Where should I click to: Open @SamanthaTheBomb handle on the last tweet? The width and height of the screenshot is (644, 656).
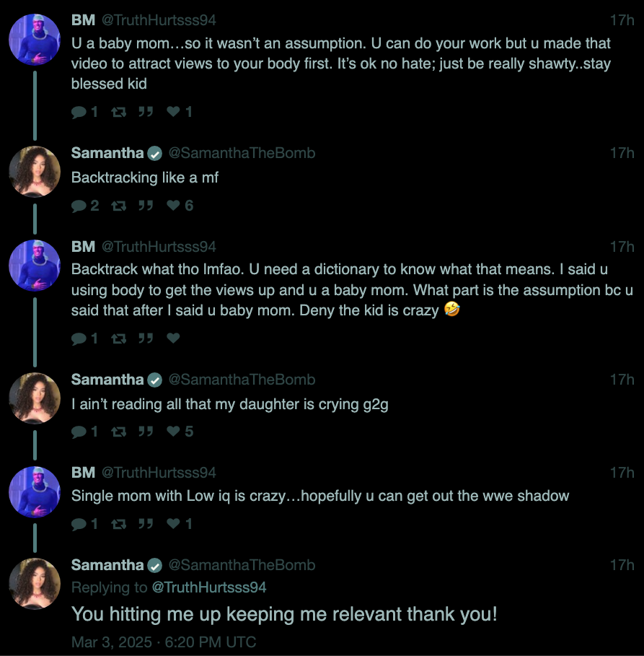242,565
